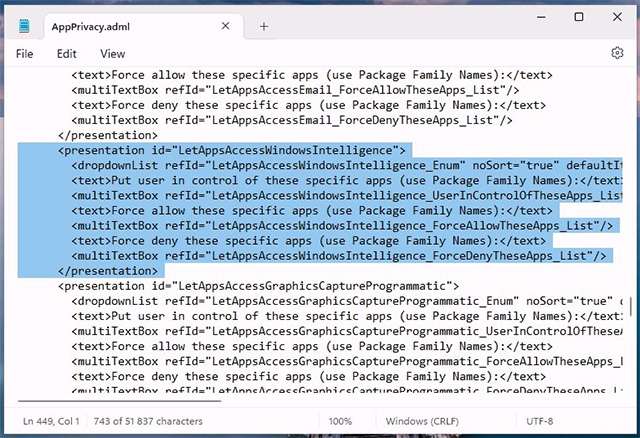The width and height of the screenshot is (640, 438).
Task: Click dropdownList LetAppsAccessGraphicsCaptureProgrammatic_Enum line
Action: coord(347,301)
